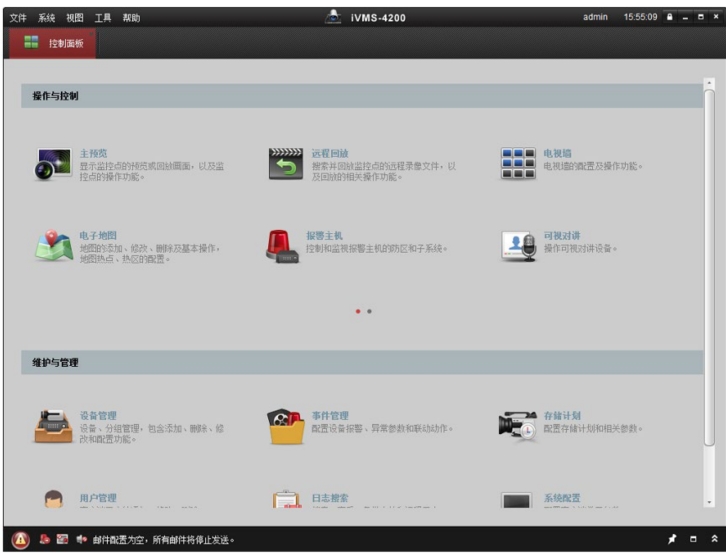The height and width of the screenshot is (553, 726).
Task: Pin the alarm panel with the pushpin icon
Action: (x=672, y=539)
